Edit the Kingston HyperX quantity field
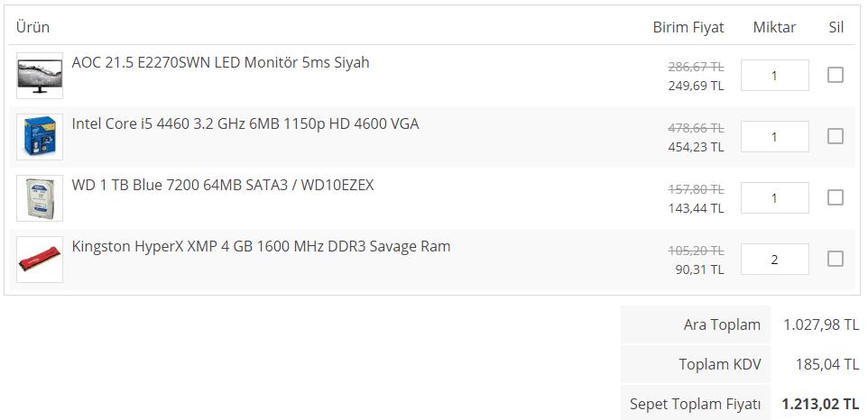 [x=774, y=260]
